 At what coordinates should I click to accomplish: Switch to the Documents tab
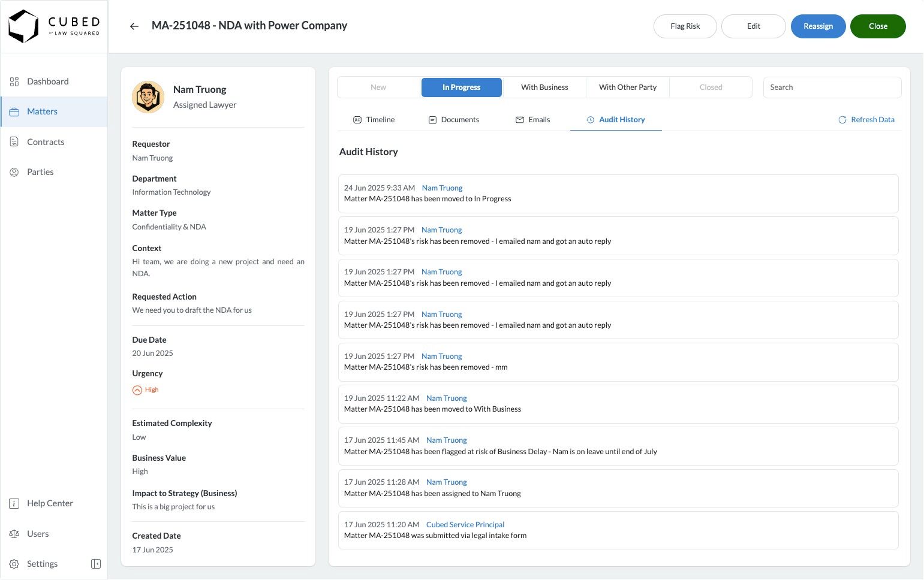click(454, 120)
